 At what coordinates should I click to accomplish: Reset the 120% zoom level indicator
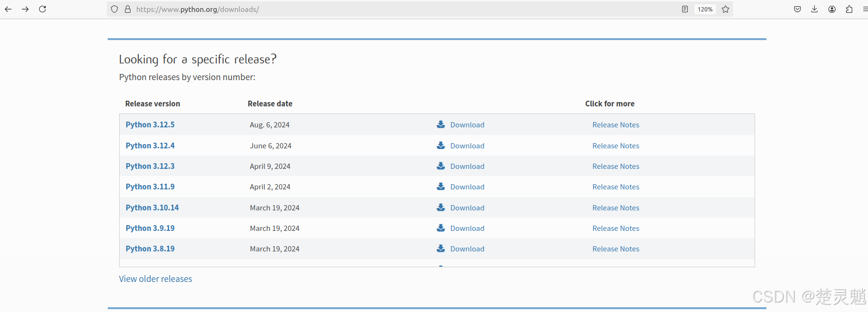coord(705,9)
